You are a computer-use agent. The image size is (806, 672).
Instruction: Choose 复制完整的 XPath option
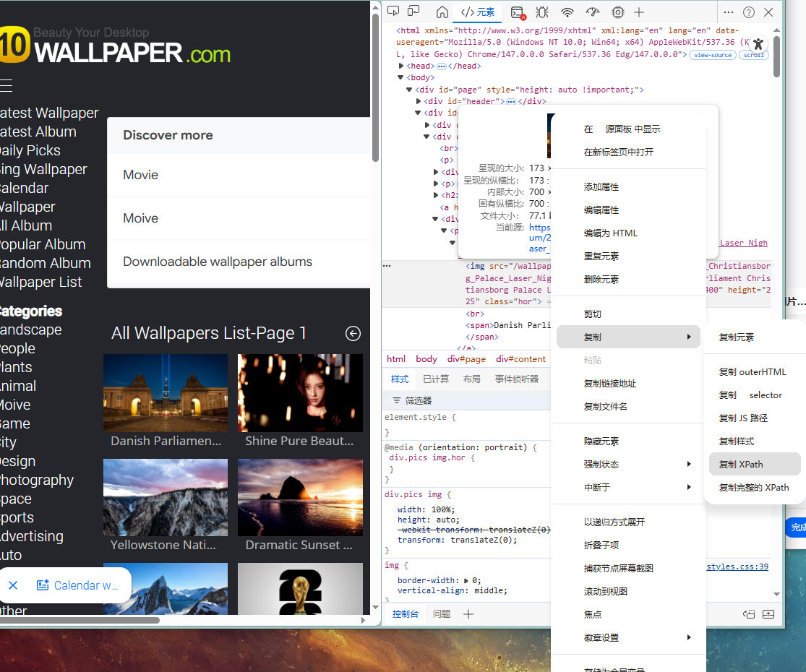(754, 488)
